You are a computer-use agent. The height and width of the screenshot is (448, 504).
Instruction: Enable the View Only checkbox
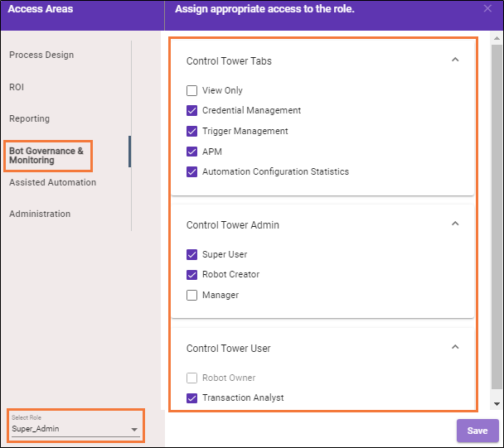[192, 90]
